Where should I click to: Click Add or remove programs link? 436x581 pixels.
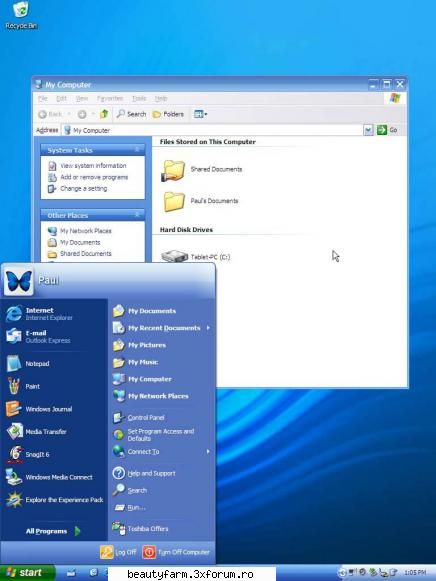88,177
